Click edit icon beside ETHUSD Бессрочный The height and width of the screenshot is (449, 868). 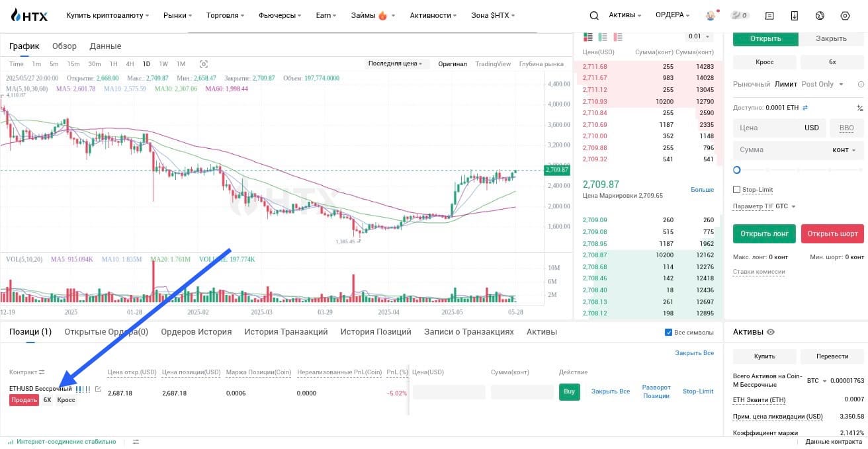[99, 389]
